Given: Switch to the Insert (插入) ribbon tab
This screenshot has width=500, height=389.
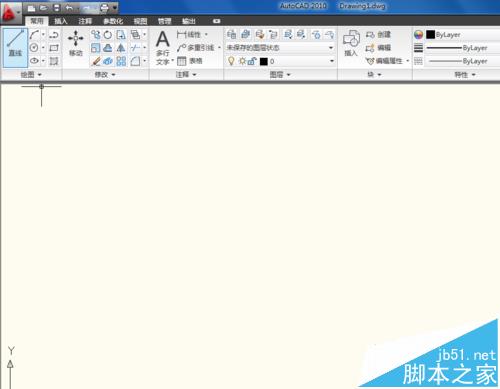Looking at the screenshot, I should coord(61,21).
